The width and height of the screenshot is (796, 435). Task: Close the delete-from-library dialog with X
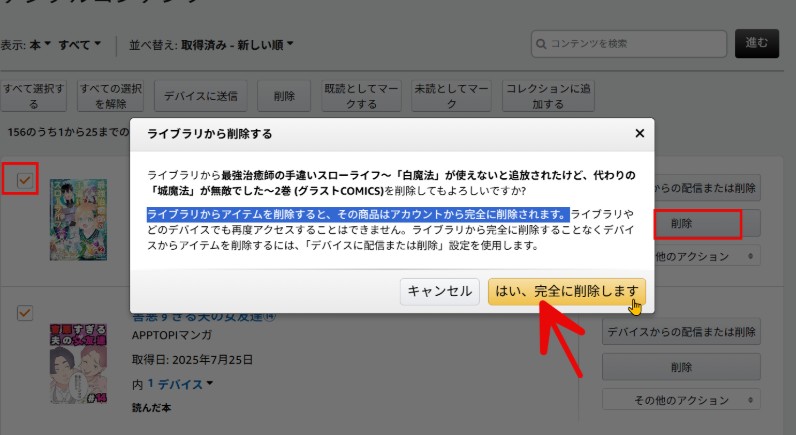pyautogui.click(x=639, y=133)
